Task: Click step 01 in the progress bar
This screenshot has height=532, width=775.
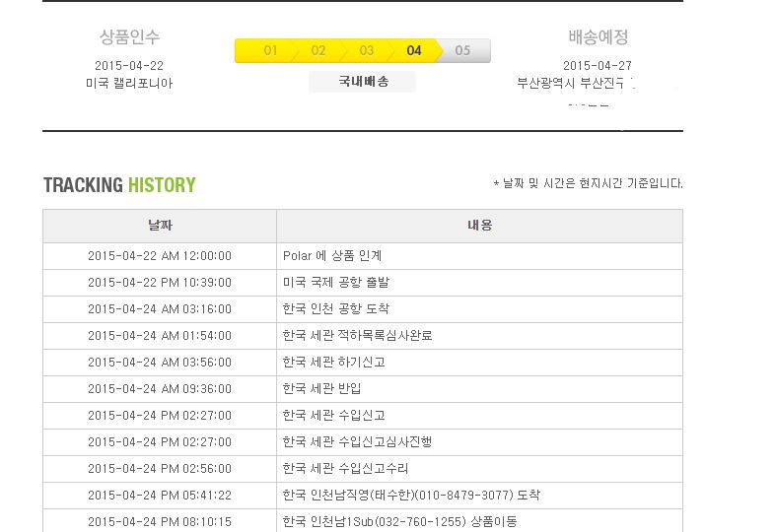Action: pyautogui.click(x=270, y=50)
